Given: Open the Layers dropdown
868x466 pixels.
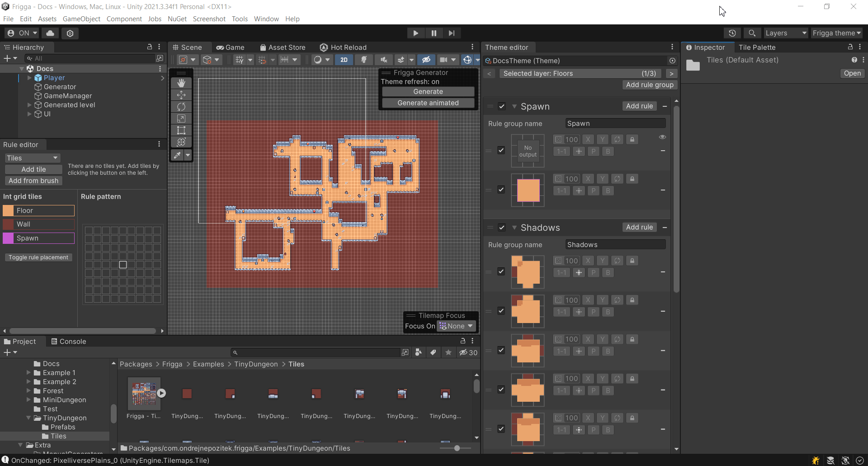Looking at the screenshot, I should tap(786, 33).
